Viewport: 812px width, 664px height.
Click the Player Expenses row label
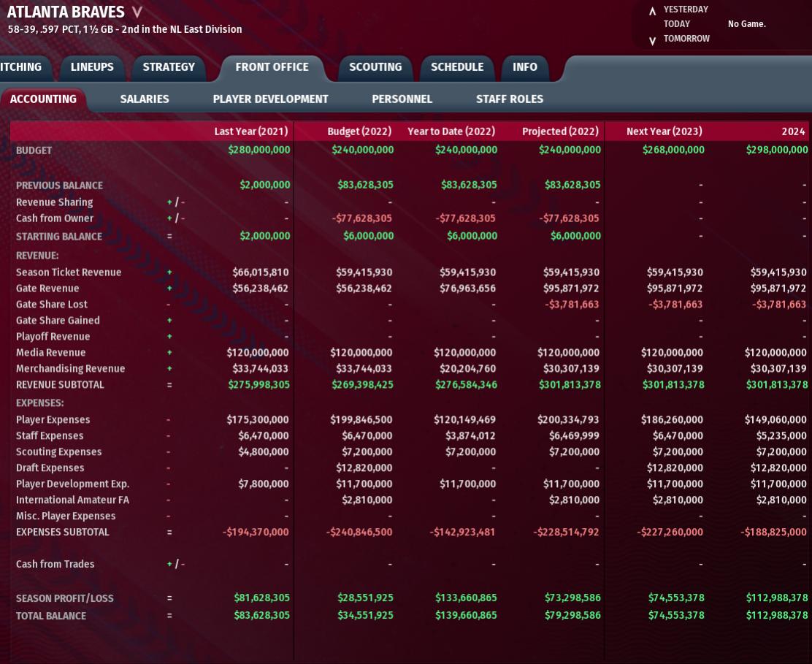point(53,419)
